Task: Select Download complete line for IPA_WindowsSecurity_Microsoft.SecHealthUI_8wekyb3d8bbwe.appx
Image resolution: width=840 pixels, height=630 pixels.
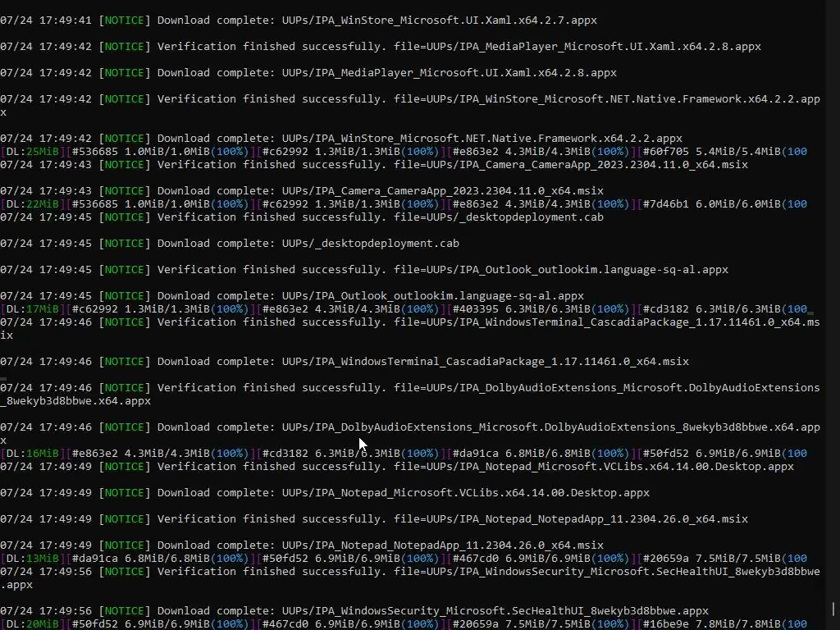Action: coord(354,610)
